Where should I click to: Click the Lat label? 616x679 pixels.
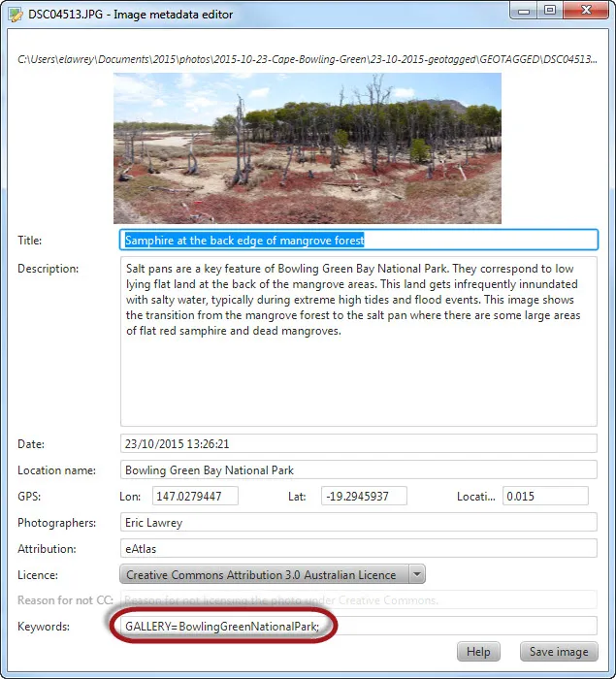pyautogui.click(x=297, y=497)
